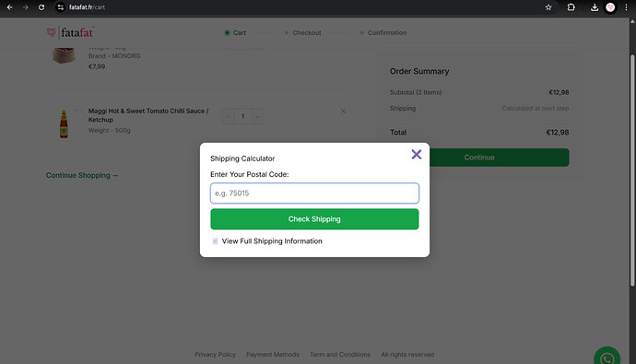Open View Full Shipping Information link
Screen dimensions: 636x364
[272, 241]
